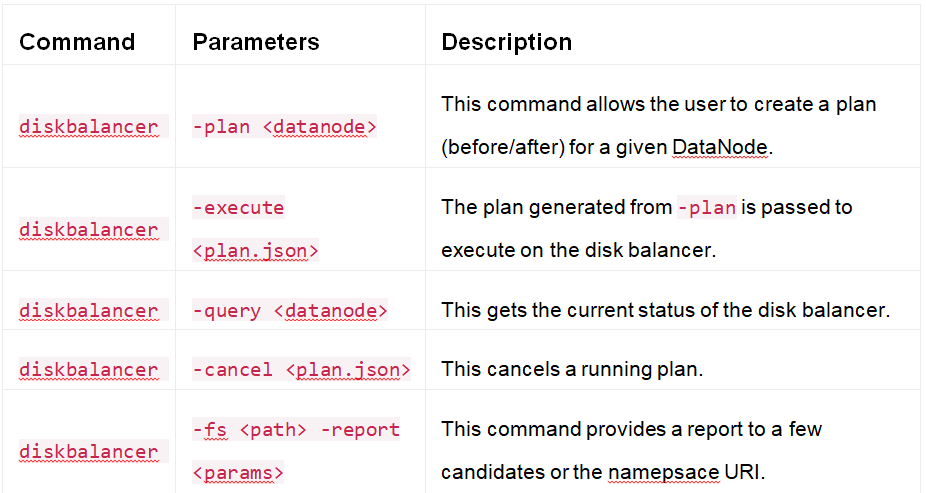Select diskbalancer in the -query row
Screen dimensions: 926x493
(x=88, y=311)
